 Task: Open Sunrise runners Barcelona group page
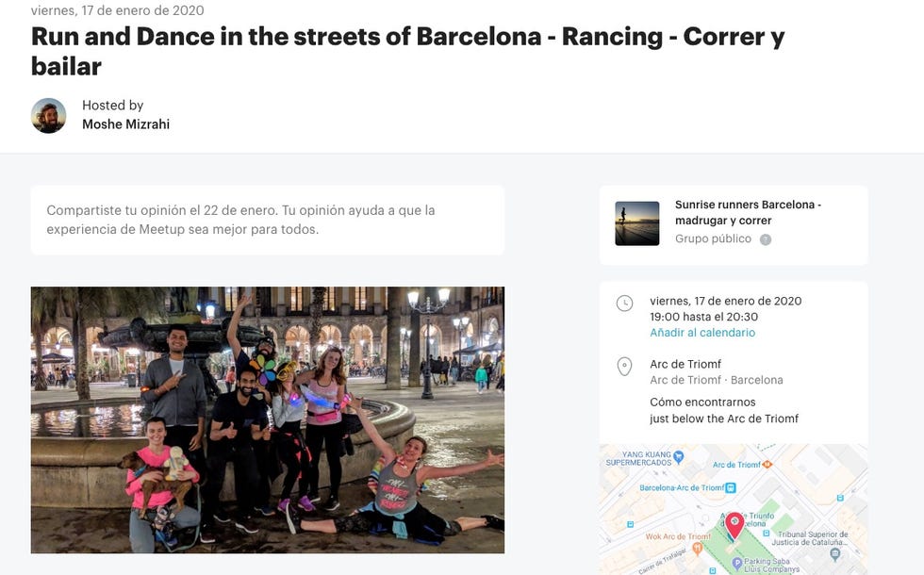point(748,212)
